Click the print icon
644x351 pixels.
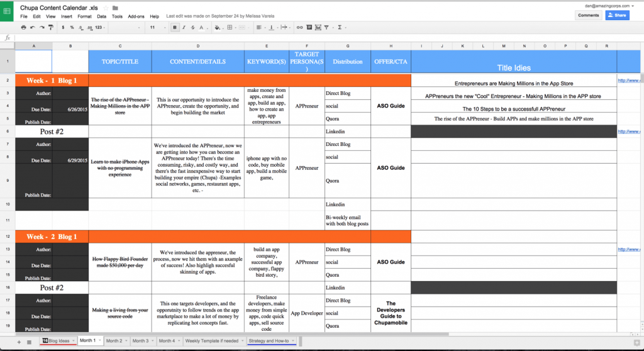click(23, 28)
